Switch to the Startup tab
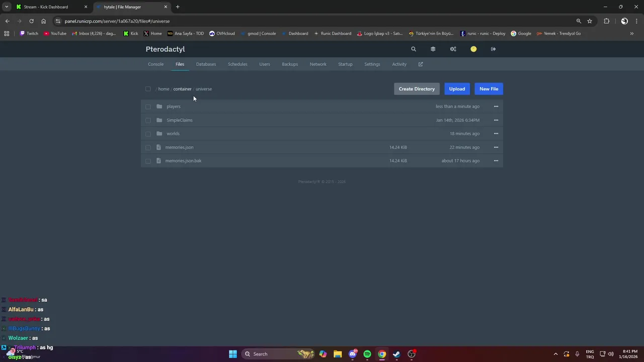This screenshot has height=362, width=644. coord(345,64)
